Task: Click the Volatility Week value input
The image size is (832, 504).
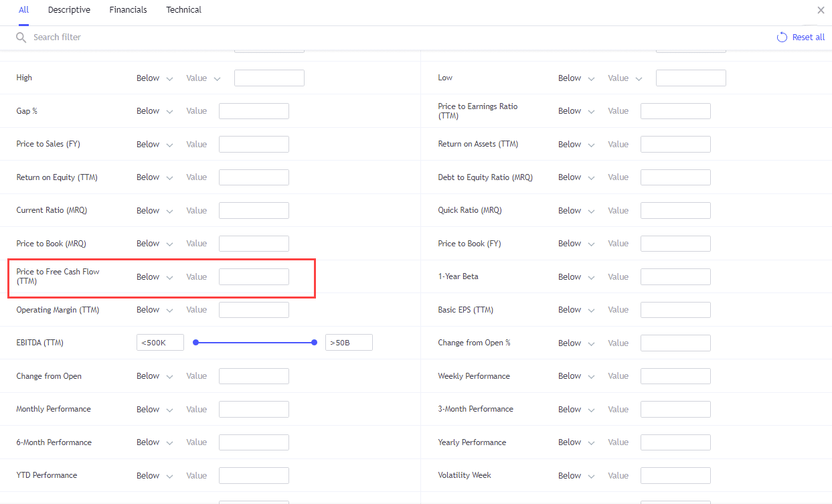Action: tap(675, 476)
